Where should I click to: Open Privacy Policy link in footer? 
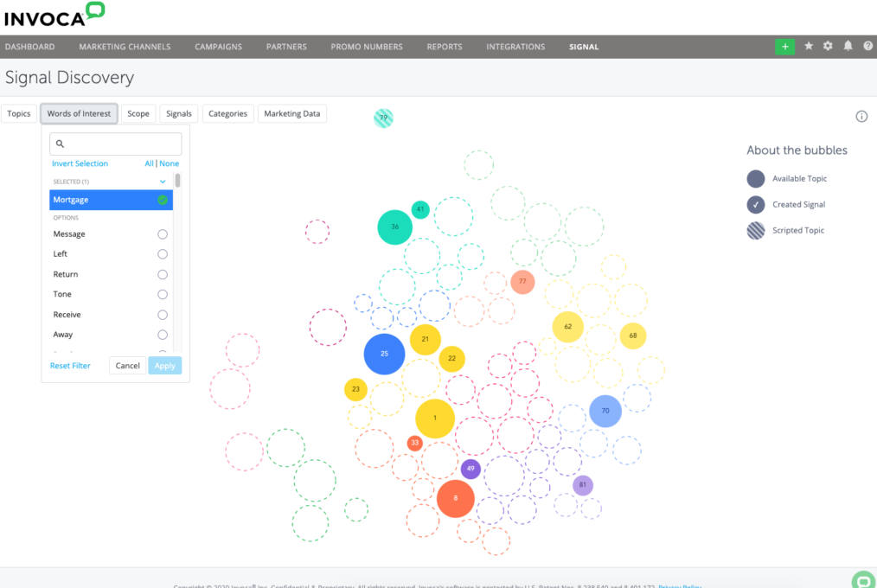point(680,585)
